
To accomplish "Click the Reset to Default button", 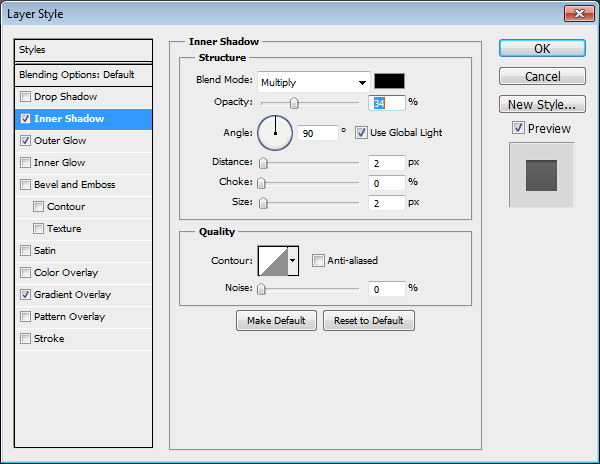I will [368, 320].
